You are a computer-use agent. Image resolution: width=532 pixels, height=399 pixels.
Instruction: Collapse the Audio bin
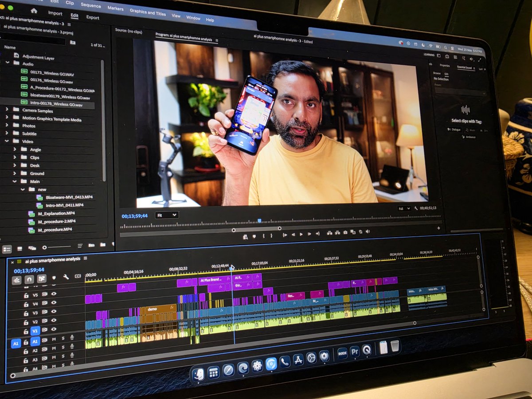(7, 63)
